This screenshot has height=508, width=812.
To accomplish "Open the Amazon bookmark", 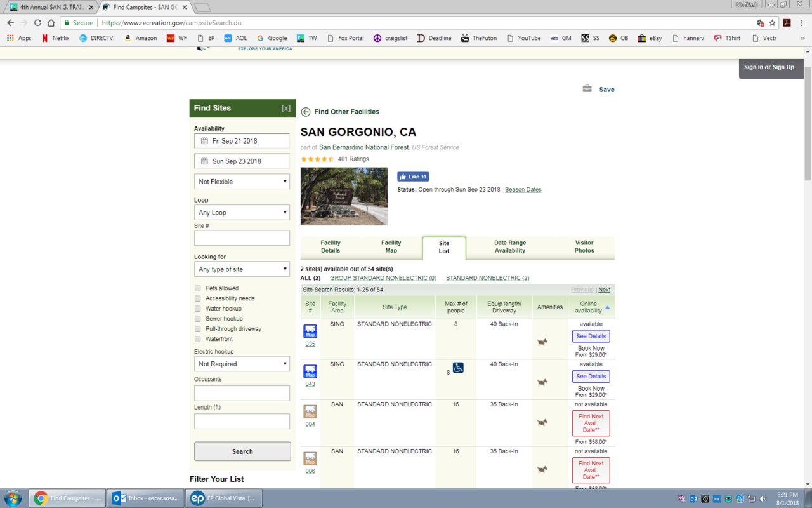I will [x=141, y=38].
